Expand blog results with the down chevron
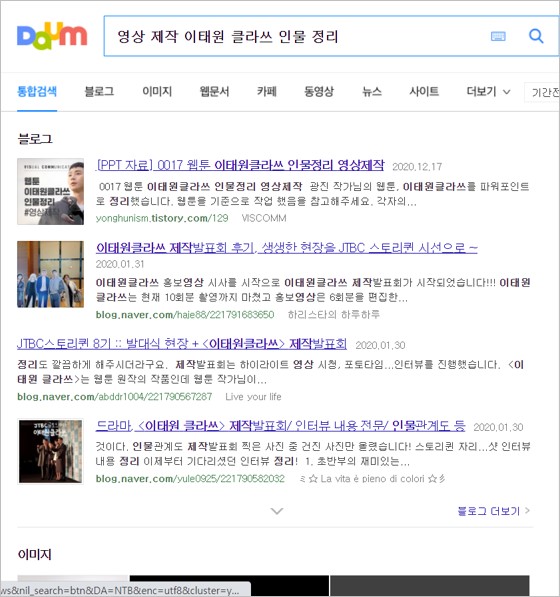 tap(276, 511)
